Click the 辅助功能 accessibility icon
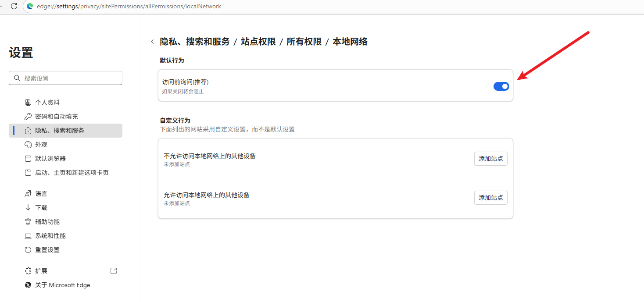 pos(28,222)
